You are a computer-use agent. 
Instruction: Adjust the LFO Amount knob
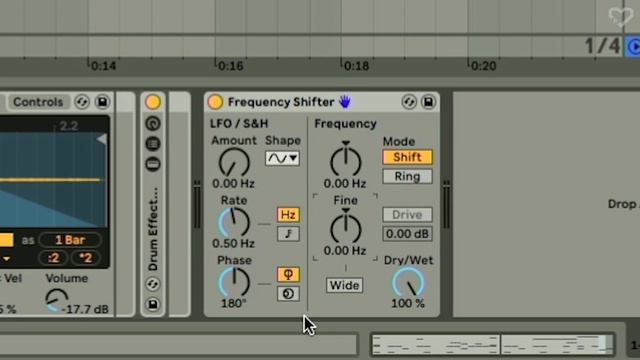click(234, 162)
